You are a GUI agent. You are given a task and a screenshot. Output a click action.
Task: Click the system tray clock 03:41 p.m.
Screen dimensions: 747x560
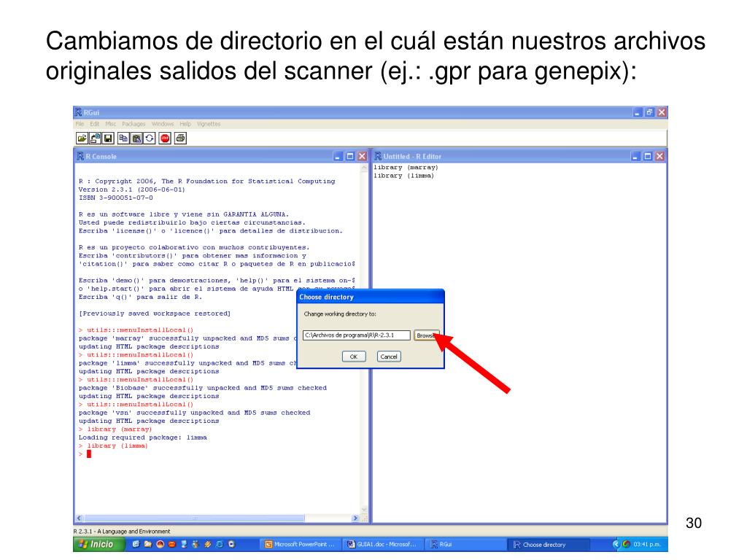(647, 544)
